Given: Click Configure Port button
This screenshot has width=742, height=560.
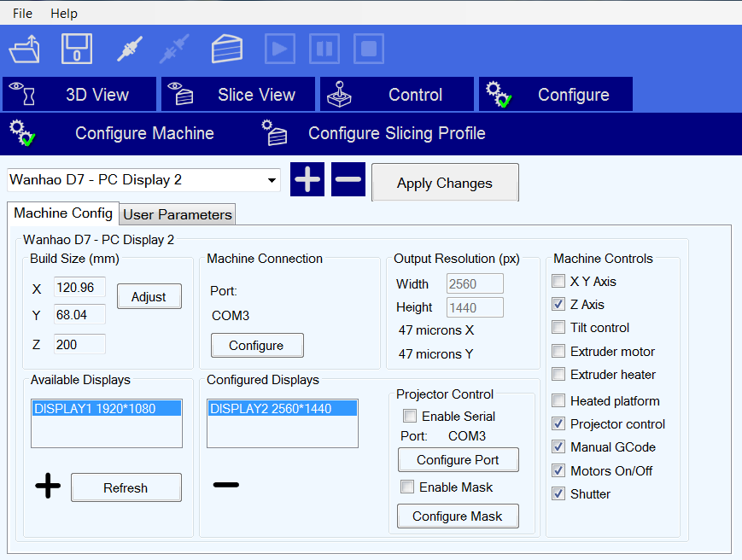Looking at the screenshot, I should (458, 460).
